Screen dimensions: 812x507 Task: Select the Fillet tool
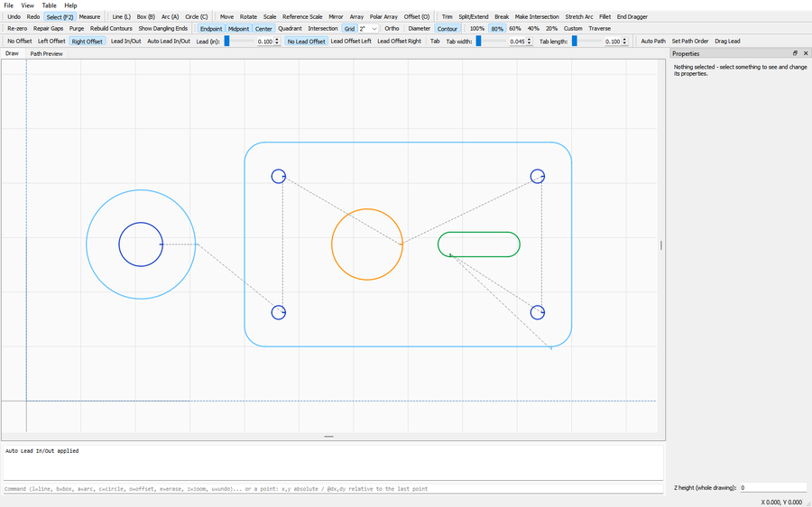tap(604, 16)
